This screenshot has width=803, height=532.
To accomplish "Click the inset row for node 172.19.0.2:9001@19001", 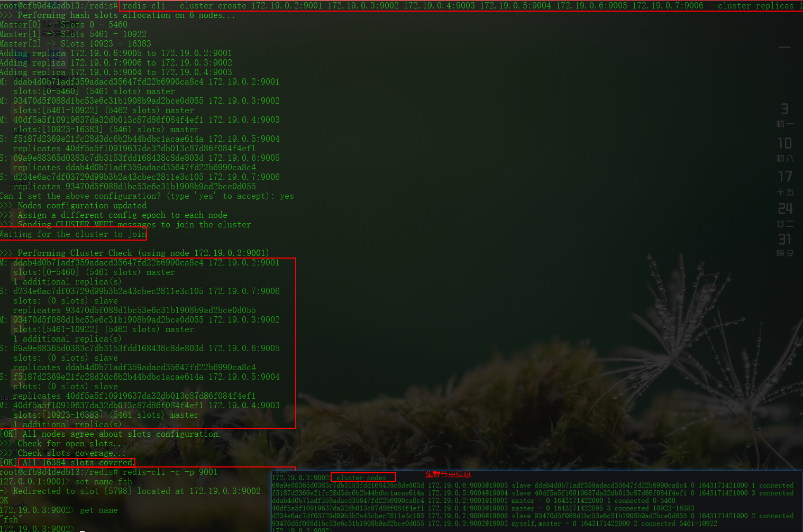I will click(x=474, y=500).
